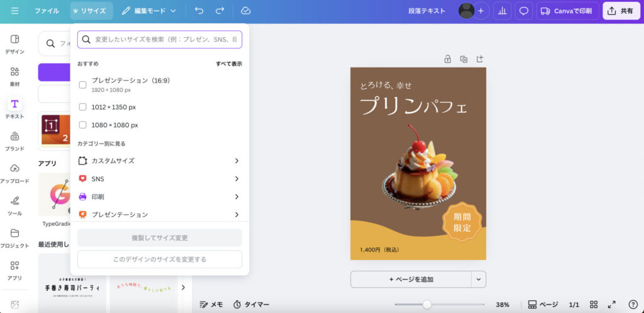Select the とろける、幸せ text on canvas

tap(386, 86)
